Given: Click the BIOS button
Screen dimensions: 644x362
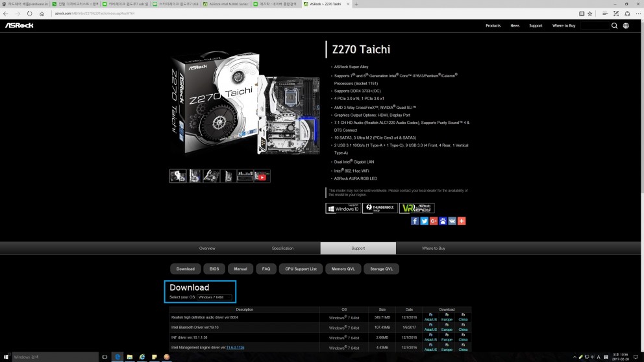Looking at the screenshot, I should coord(214,269).
